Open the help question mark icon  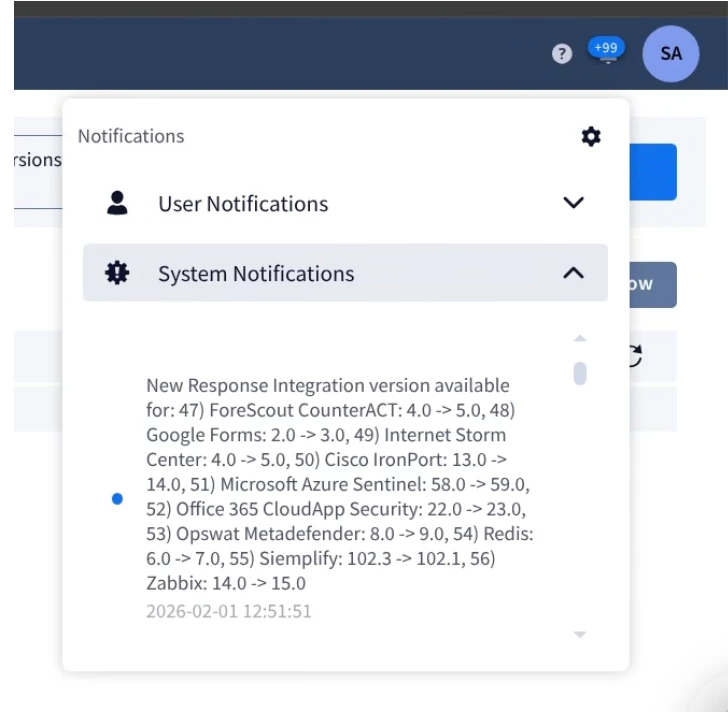562,54
